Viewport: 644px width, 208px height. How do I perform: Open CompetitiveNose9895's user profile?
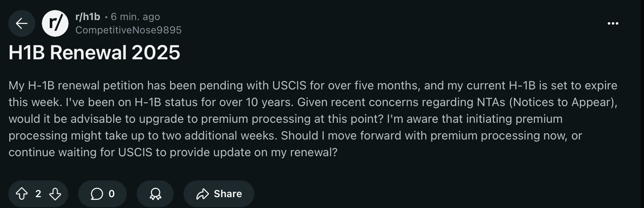click(128, 30)
